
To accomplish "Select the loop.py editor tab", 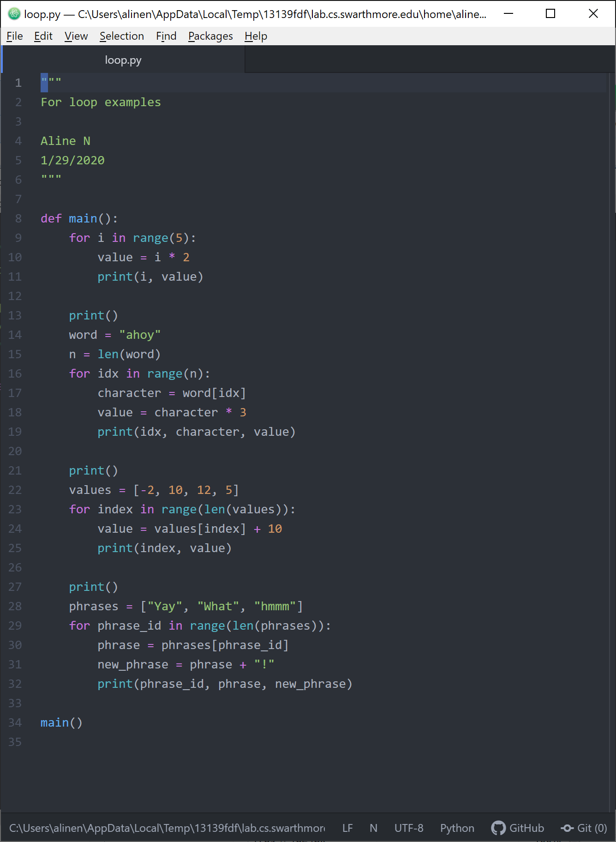I will pyautogui.click(x=123, y=60).
